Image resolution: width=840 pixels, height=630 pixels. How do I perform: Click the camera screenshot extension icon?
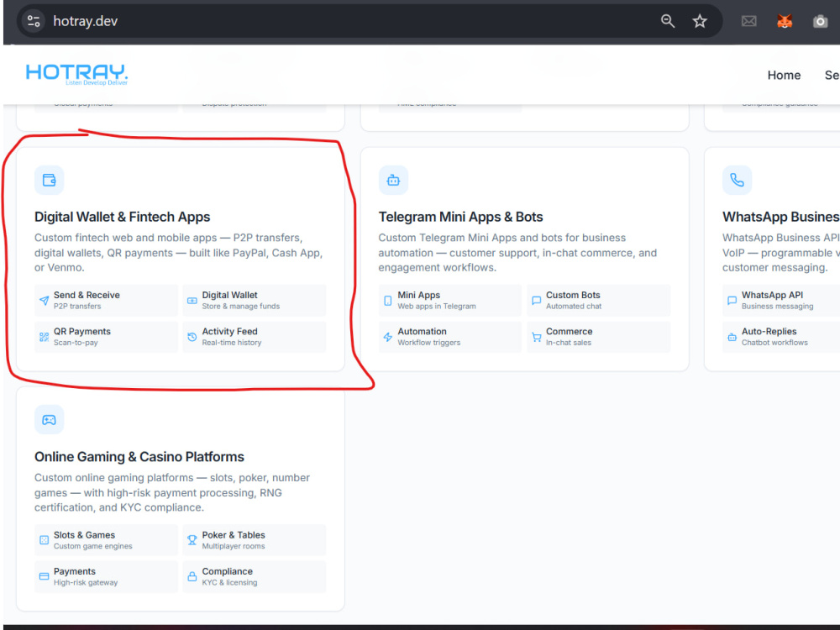pyautogui.click(x=820, y=22)
